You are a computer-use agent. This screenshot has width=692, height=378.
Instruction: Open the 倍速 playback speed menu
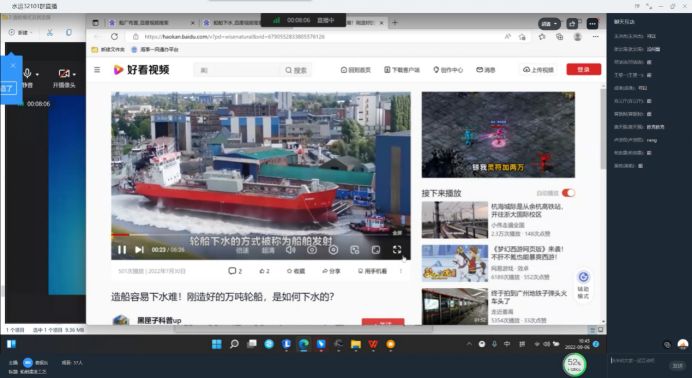pyautogui.click(x=242, y=250)
